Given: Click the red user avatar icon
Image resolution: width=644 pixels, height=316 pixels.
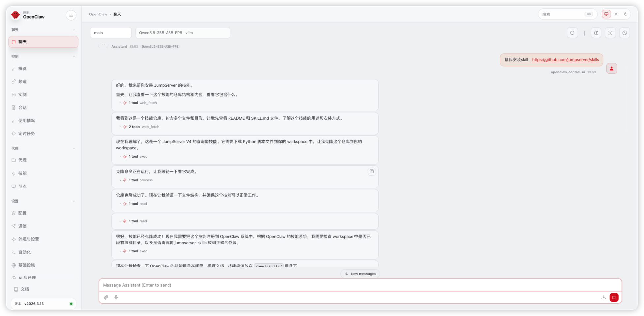Looking at the screenshot, I should click(612, 69).
